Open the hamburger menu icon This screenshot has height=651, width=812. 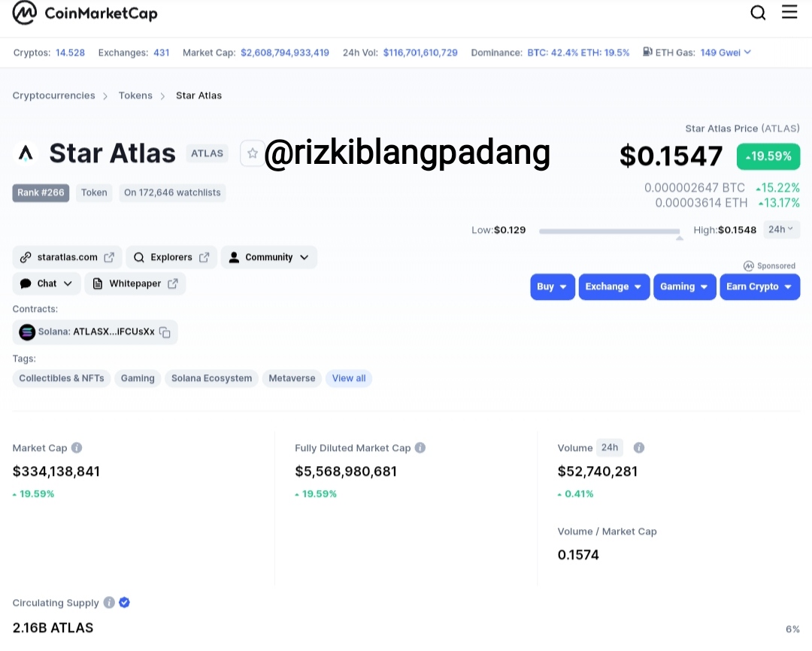pyautogui.click(x=789, y=12)
